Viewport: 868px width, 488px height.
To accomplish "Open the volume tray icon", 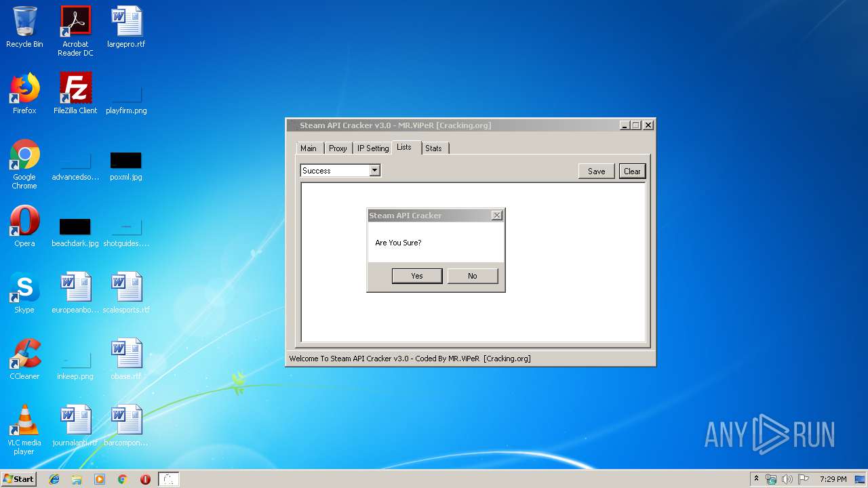I will (x=787, y=479).
